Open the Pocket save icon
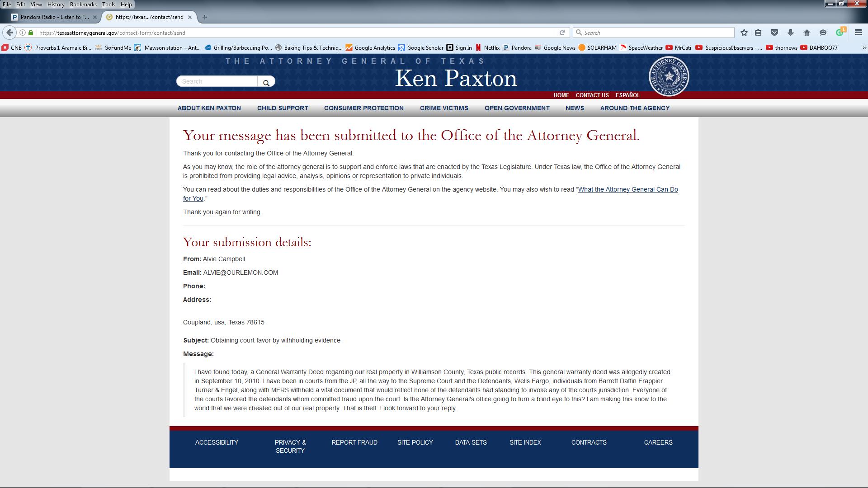The height and width of the screenshot is (488, 868). [774, 33]
